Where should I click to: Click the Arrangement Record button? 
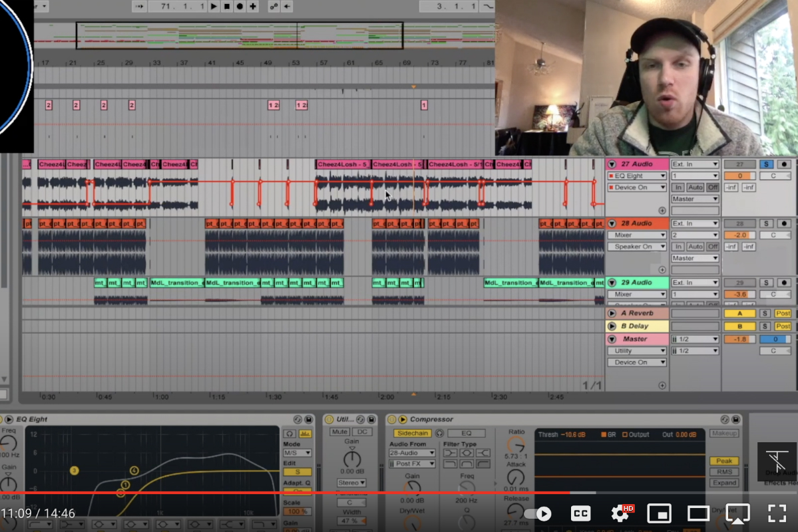240,7
